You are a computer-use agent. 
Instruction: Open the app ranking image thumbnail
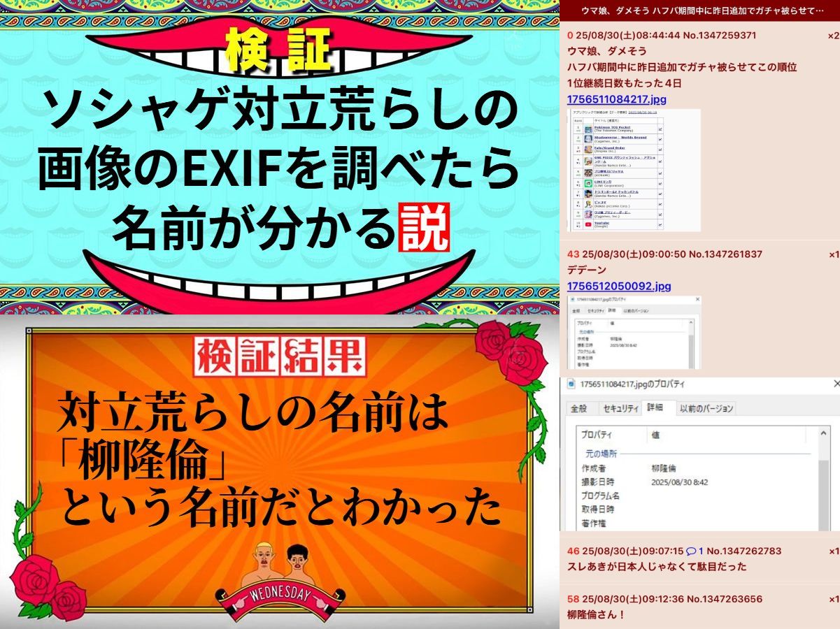coord(633,170)
